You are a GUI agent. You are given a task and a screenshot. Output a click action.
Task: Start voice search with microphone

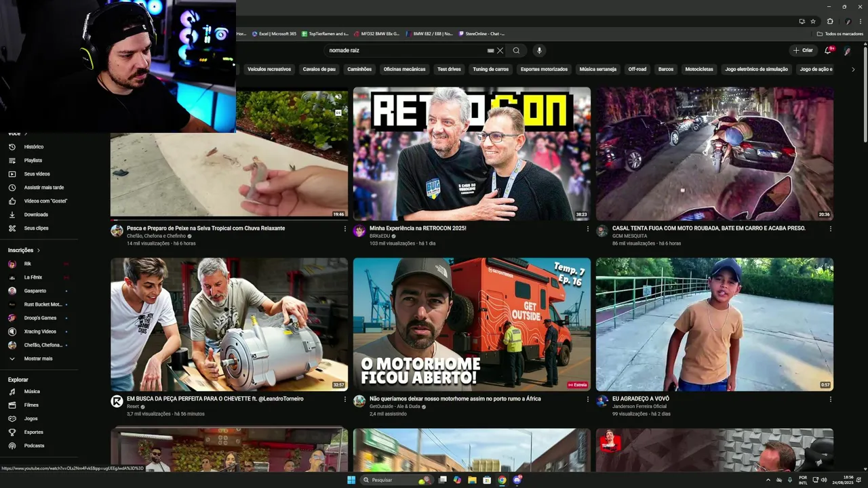point(539,50)
